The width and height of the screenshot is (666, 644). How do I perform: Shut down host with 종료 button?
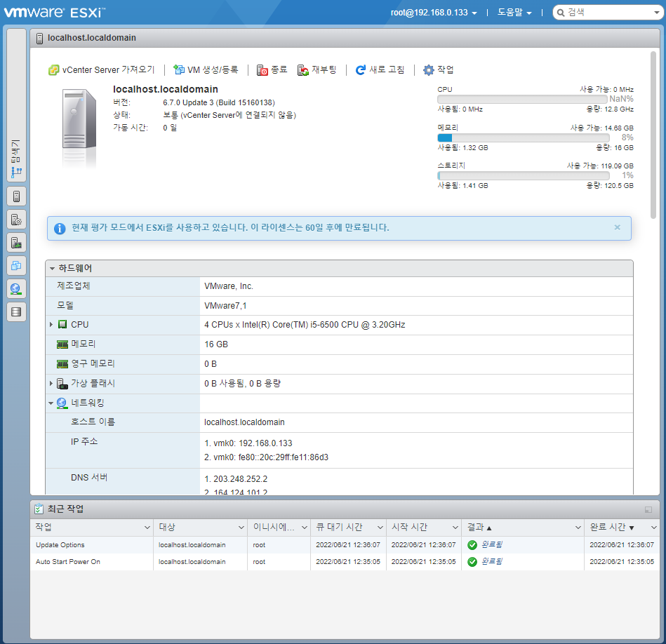click(x=272, y=69)
